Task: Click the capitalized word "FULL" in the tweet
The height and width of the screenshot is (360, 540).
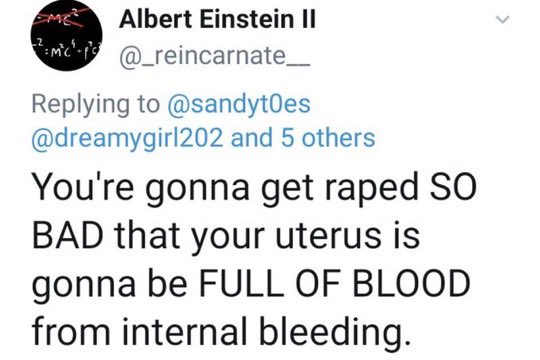Action: 239,283
